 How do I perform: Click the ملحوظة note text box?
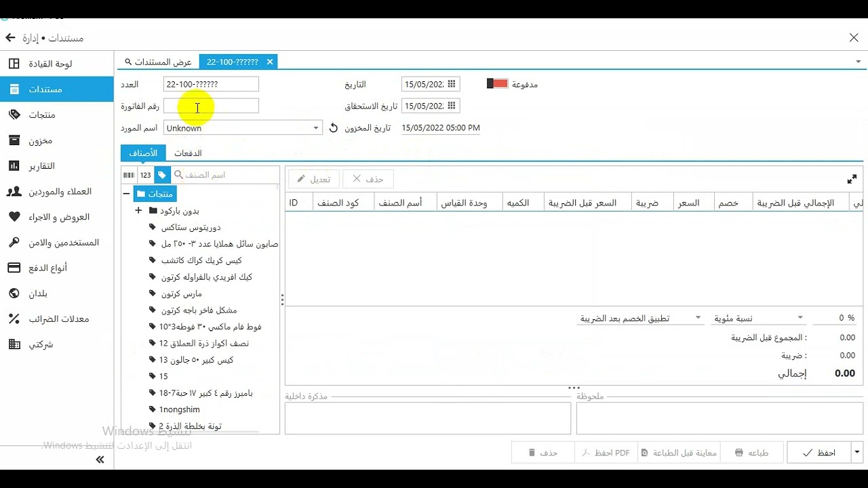719,418
